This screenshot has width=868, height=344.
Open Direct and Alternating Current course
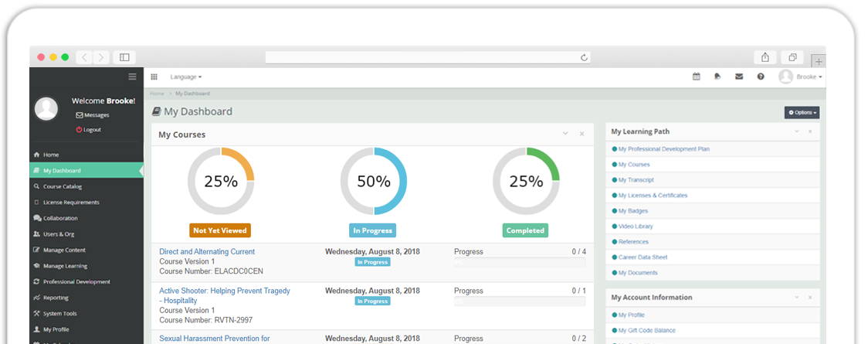(x=207, y=251)
